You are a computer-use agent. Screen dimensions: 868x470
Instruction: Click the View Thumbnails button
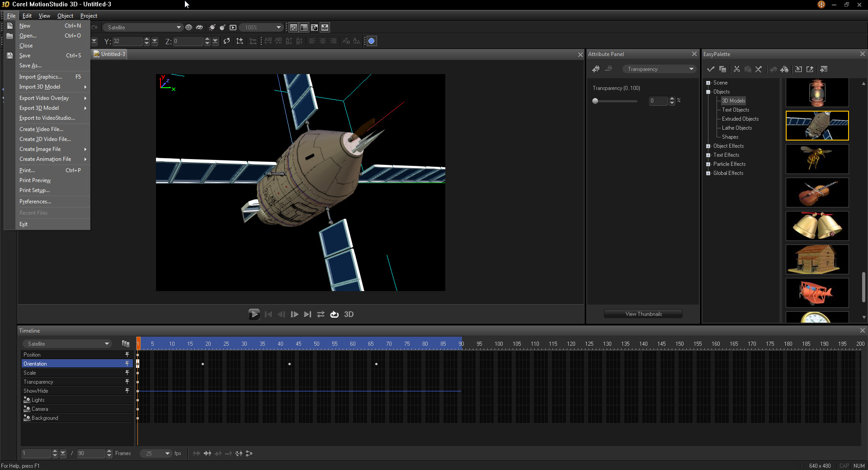click(643, 314)
